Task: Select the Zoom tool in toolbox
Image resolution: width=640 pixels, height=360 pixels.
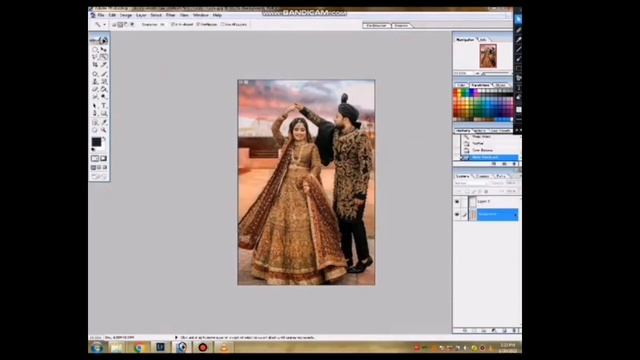Action: [x=104, y=130]
